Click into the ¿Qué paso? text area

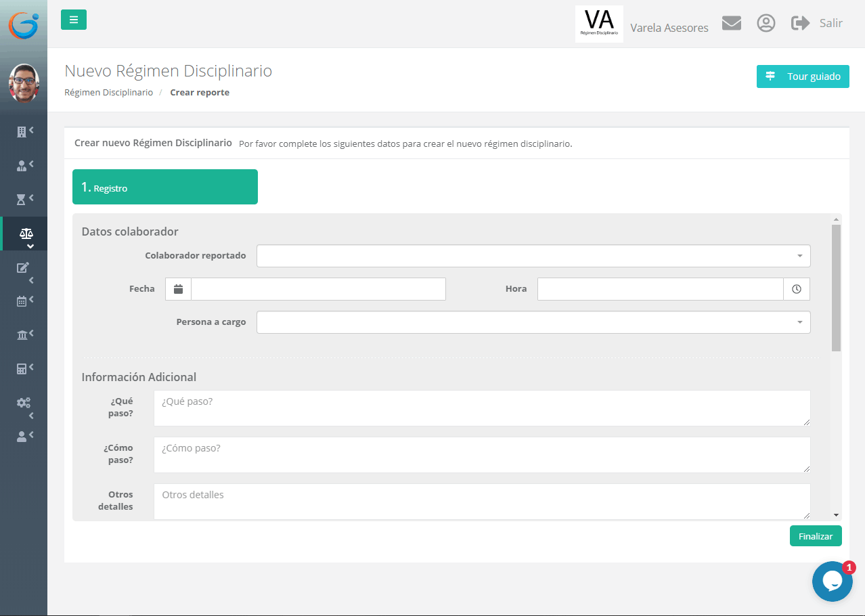point(481,408)
